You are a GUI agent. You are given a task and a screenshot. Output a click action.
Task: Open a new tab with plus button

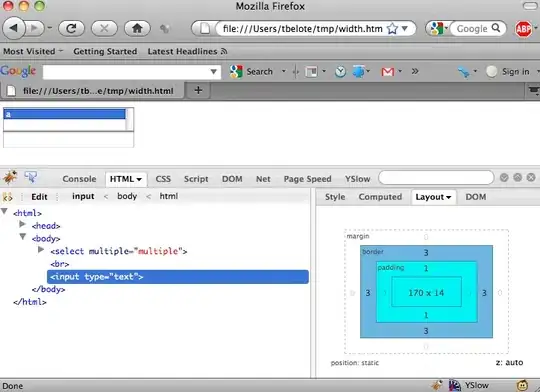pos(198,91)
